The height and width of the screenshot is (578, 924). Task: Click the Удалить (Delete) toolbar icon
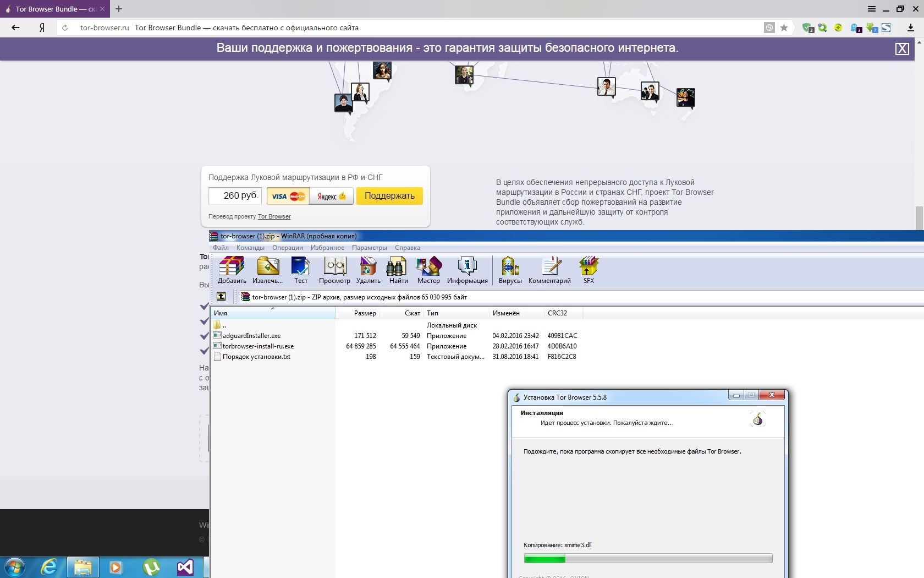pyautogui.click(x=368, y=270)
